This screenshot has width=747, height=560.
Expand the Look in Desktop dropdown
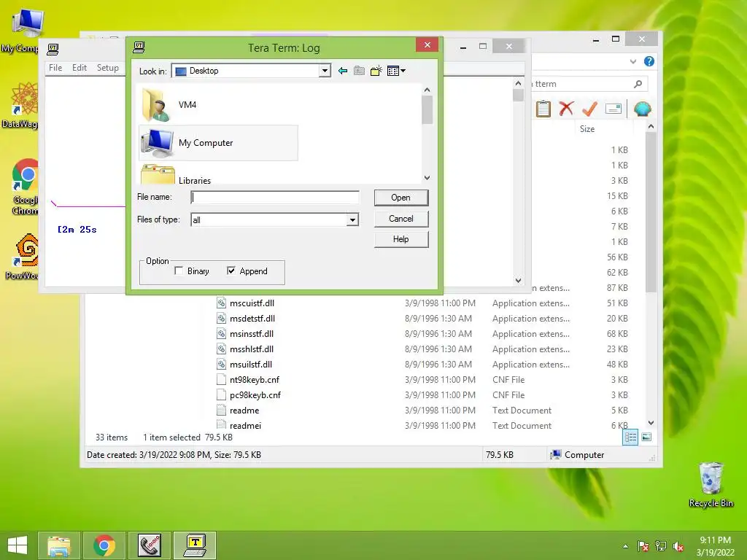click(x=325, y=71)
